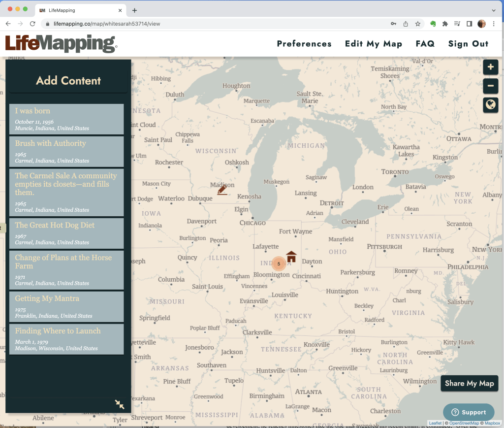This screenshot has height=428, width=504.
Task: Zoom out with the minus map button
Action: click(x=490, y=86)
